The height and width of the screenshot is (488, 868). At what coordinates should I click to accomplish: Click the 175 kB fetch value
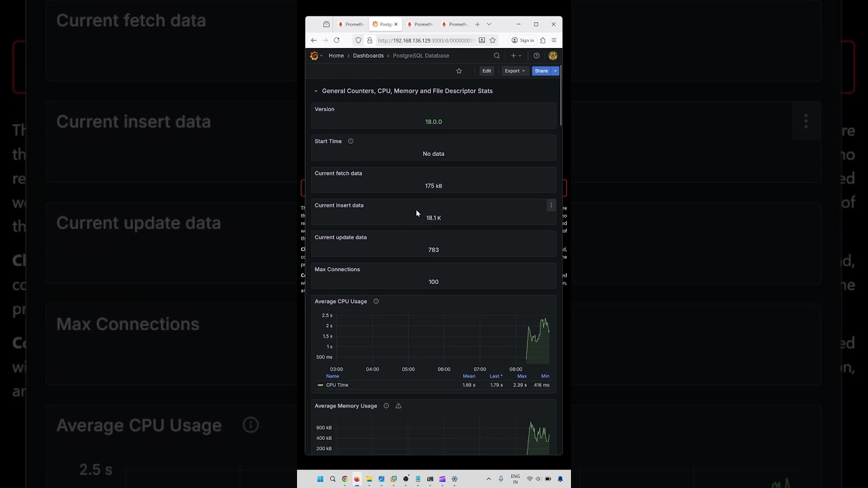click(433, 186)
